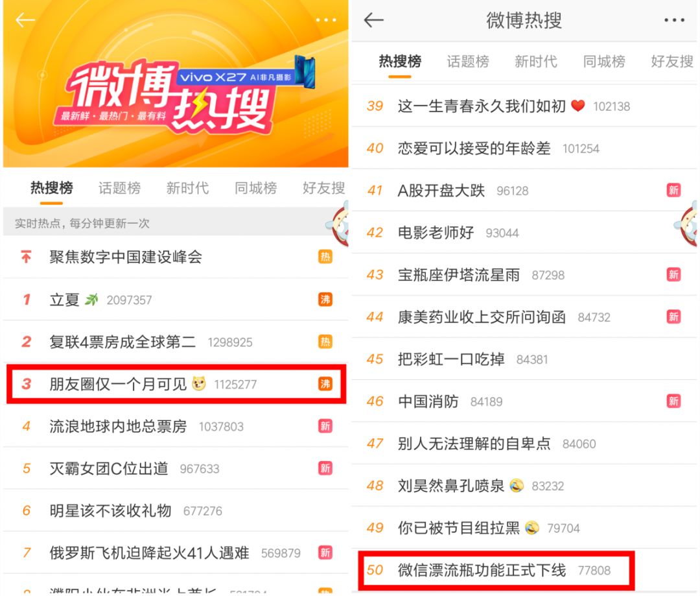Open 宝瓶座伊塔流星雨 trending entry
This screenshot has height=596, width=700.
524,275
